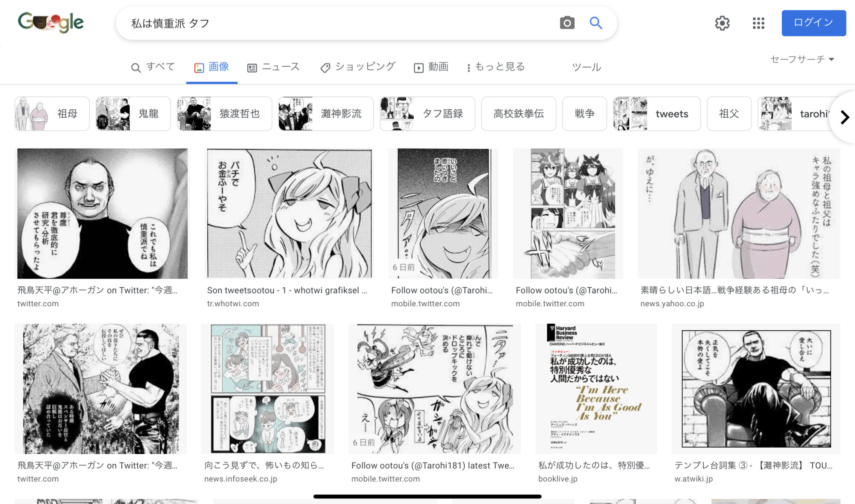Select the タフ語録 suggestion chip
The image size is (855, 504).
tap(427, 114)
